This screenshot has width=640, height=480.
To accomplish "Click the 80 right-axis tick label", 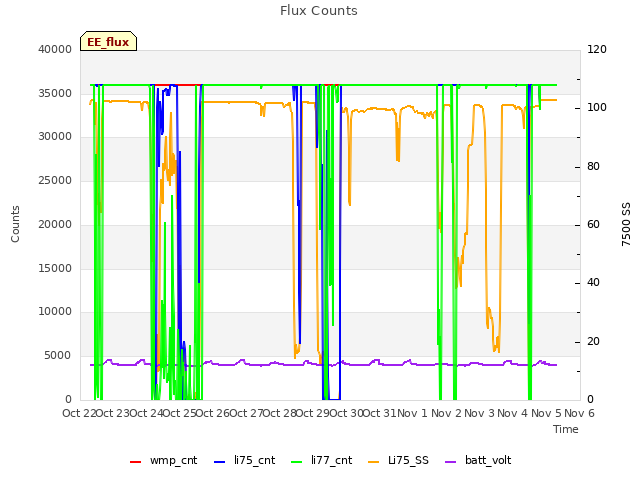I will [x=593, y=167].
